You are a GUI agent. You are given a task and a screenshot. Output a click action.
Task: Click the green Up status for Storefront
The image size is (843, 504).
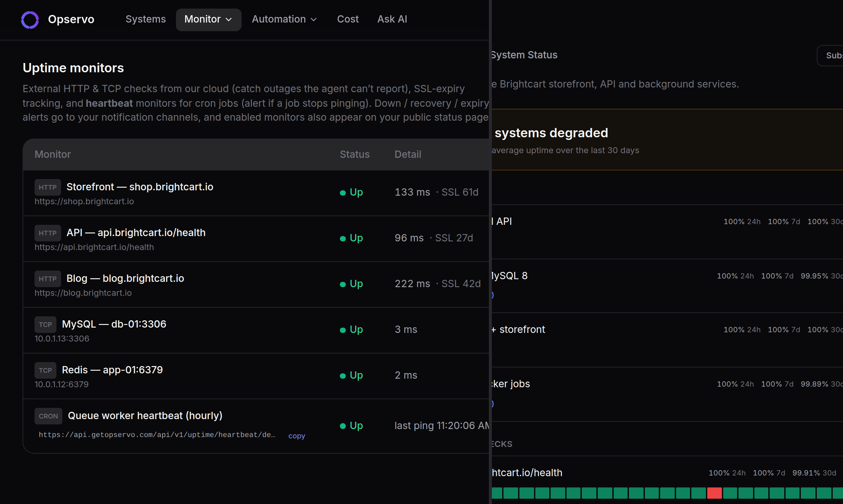[351, 192]
